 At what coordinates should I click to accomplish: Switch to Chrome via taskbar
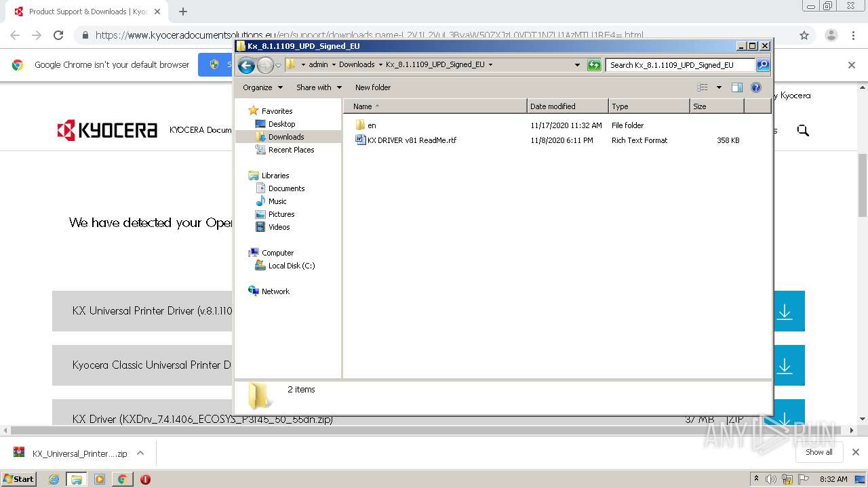[122, 479]
